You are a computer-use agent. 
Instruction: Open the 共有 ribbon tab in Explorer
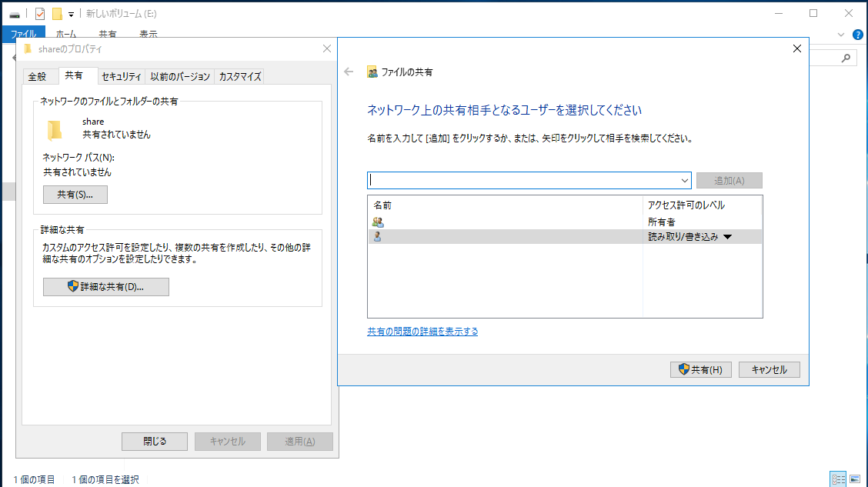point(108,35)
